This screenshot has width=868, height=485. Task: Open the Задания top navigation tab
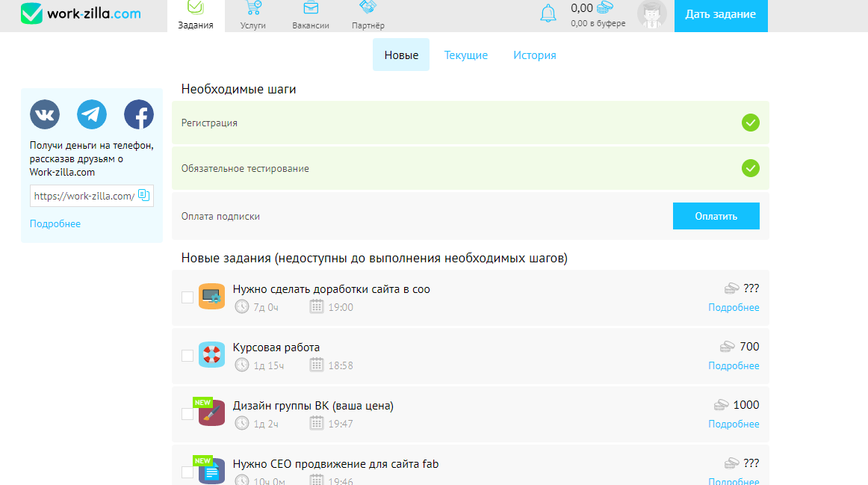(196, 16)
